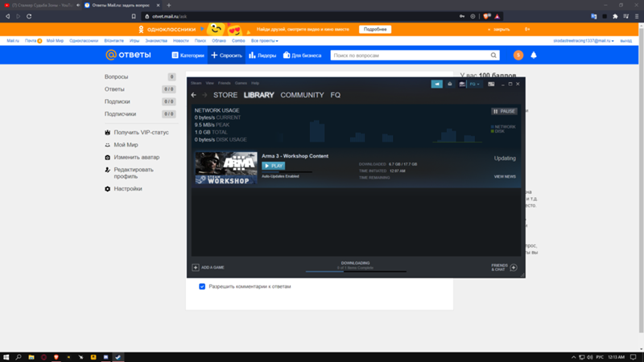This screenshot has height=362, width=644.
Task: Open the Friends menu in Steam
Action: (x=225, y=83)
